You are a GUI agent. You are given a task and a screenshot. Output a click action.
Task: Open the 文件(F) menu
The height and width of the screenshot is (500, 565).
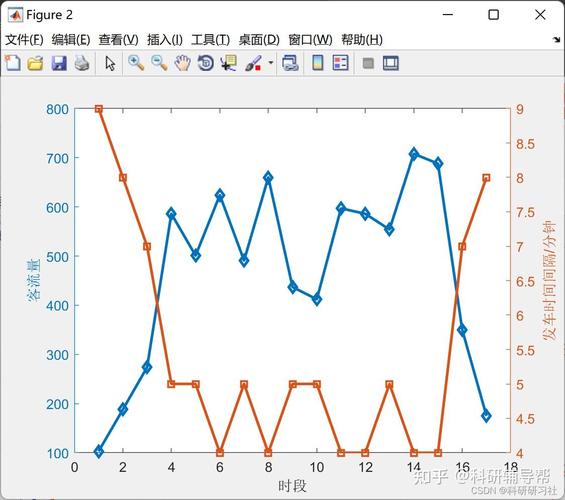click(24, 39)
